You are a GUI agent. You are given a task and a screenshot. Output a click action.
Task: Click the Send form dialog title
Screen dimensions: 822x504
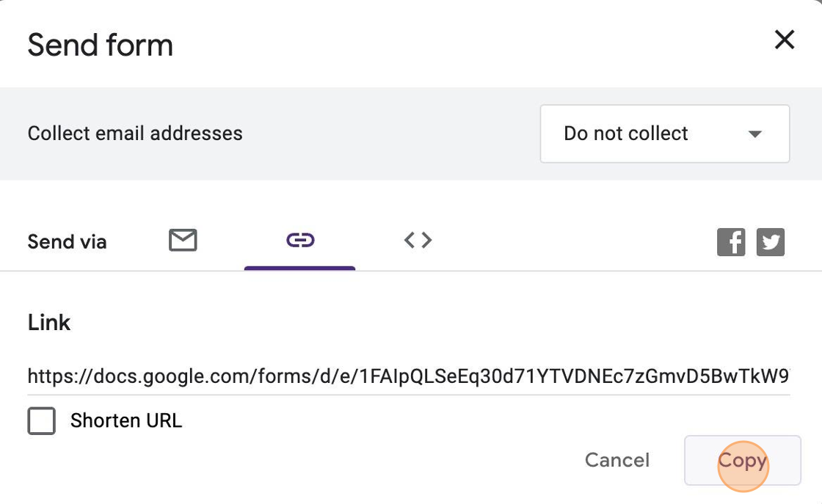coord(101,45)
